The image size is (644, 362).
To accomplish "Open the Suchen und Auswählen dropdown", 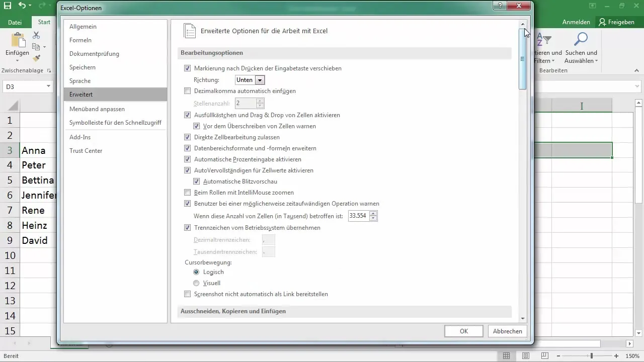I will coord(596,61).
